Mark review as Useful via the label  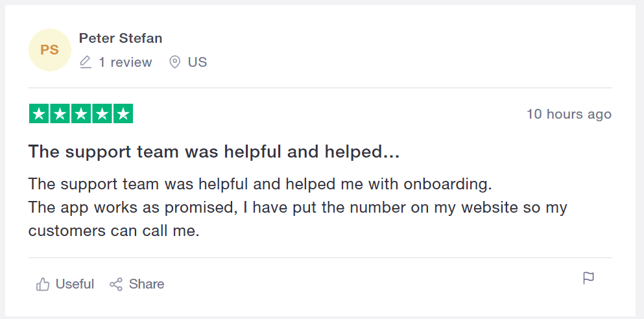point(75,284)
